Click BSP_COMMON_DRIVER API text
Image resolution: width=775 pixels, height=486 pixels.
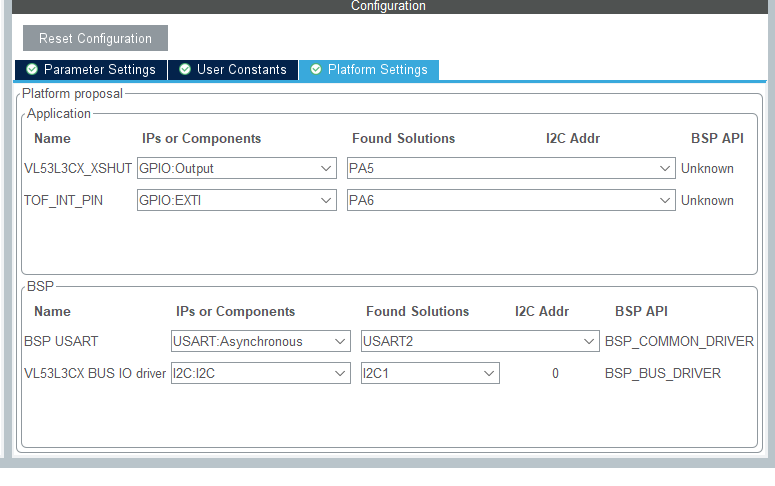click(679, 342)
